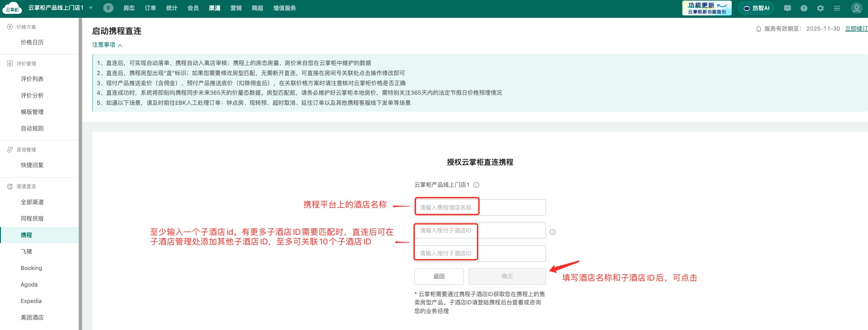The width and height of the screenshot is (868, 330).
Task: Click the 授权云掌柜直连携程 heading
Action: pyautogui.click(x=480, y=162)
